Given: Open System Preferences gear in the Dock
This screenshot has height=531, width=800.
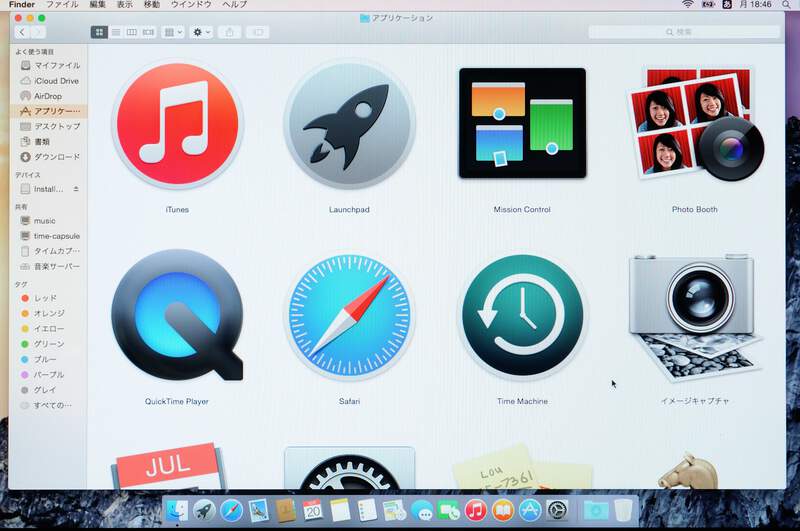Looking at the screenshot, I should [557, 510].
